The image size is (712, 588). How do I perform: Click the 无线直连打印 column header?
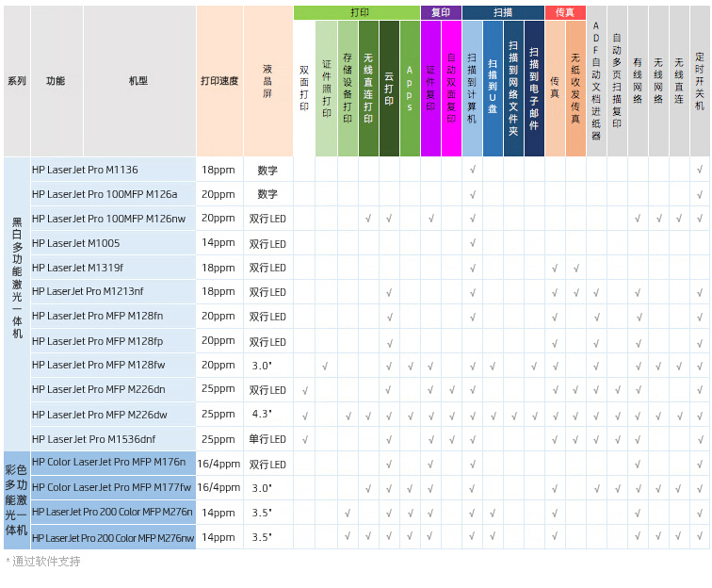(x=368, y=89)
